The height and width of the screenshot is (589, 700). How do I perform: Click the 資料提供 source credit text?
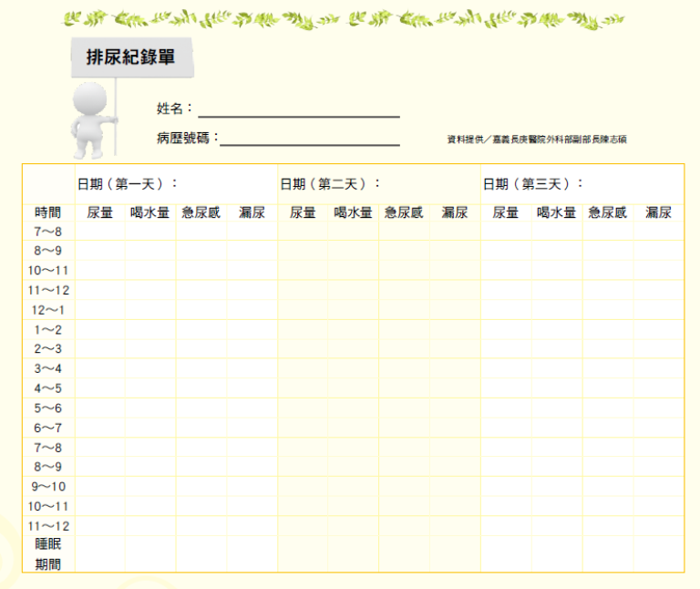536,139
